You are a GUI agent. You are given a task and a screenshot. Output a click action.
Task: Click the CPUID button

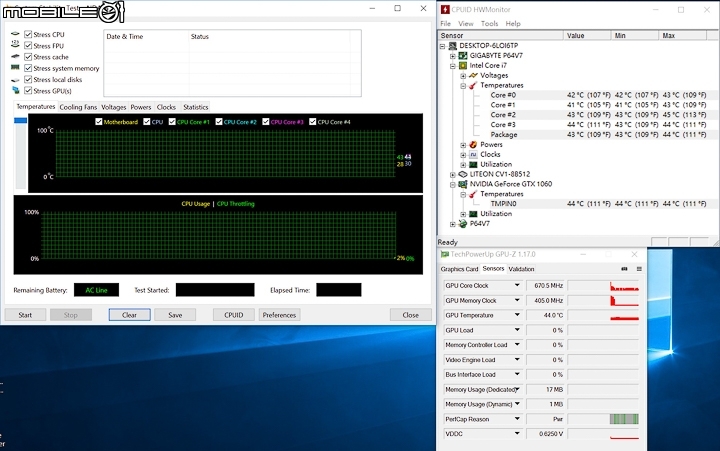[x=234, y=315]
